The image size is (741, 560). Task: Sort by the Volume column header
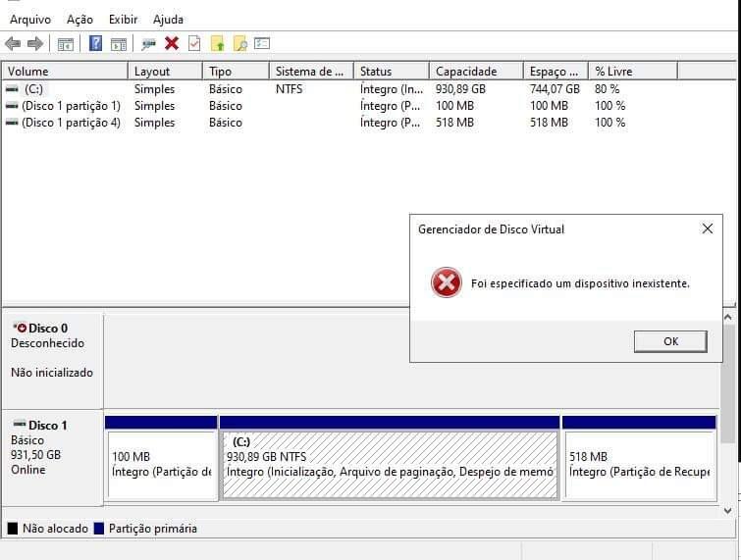(x=65, y=72)
